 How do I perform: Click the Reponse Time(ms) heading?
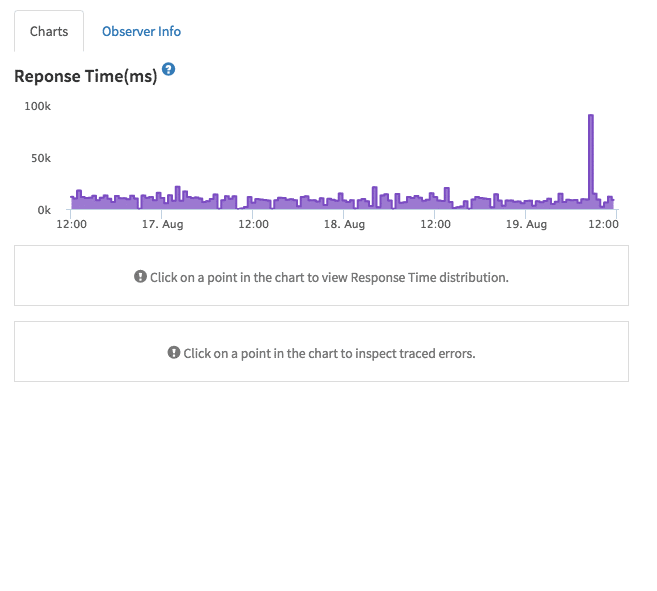pyautogui.click(x=86, y=76)
